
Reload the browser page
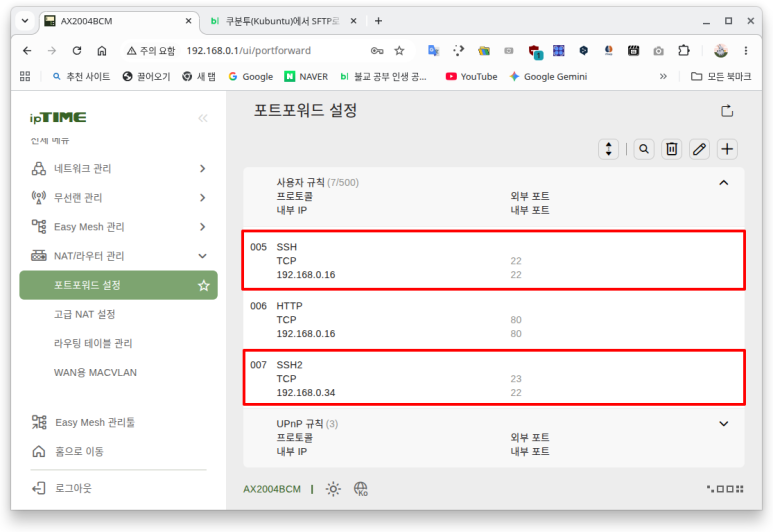(x=76, y=50)
